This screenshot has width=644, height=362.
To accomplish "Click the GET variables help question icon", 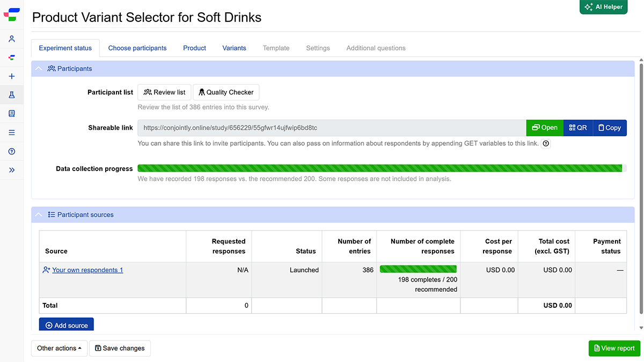I will pyautogui.click(x=546, y=144).
